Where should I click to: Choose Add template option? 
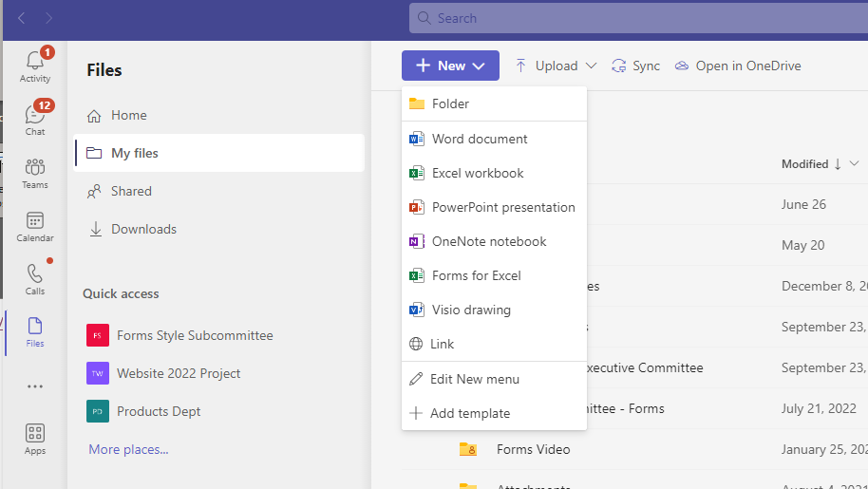click(494, 413)
